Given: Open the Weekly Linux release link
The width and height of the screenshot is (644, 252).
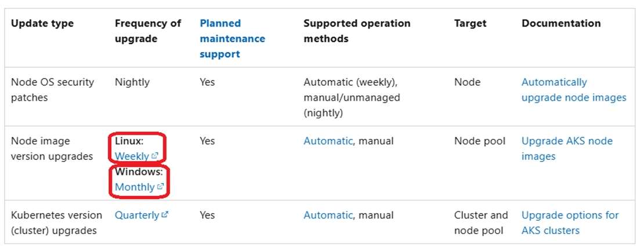Looking at the screenshot, I should click(x=132, y=156).
